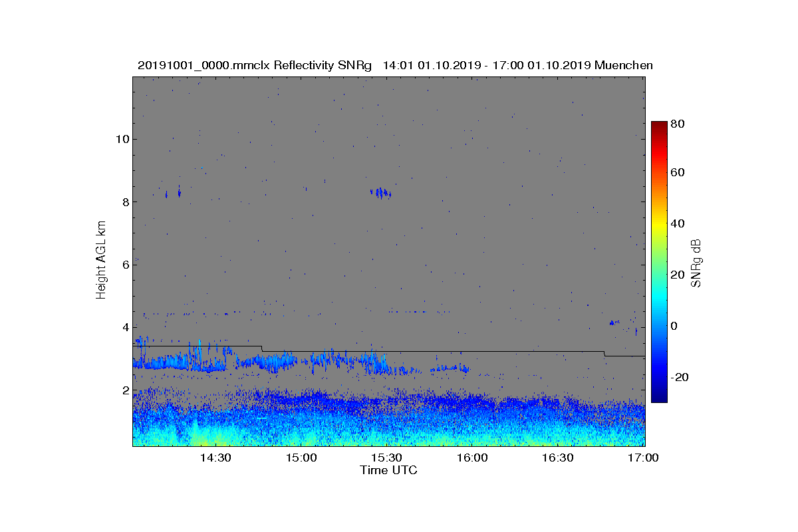
Task: Click the dark blue bottom of the colorbar
Action: tap(659, 398)
